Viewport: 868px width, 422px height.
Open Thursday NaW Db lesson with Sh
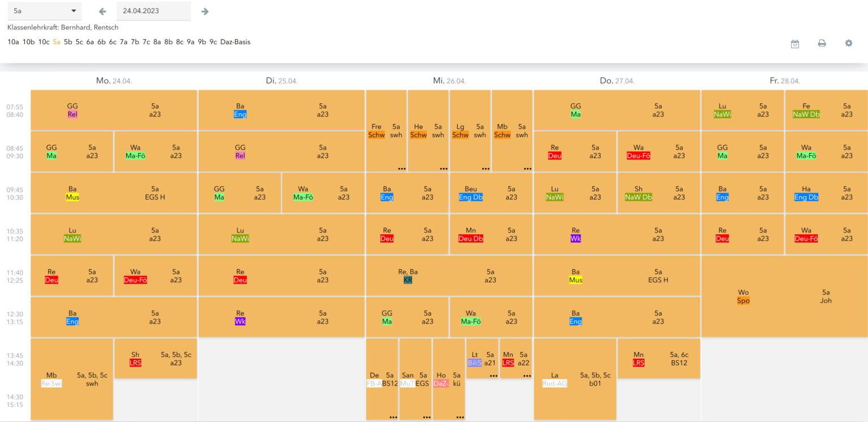click(659, 193)
